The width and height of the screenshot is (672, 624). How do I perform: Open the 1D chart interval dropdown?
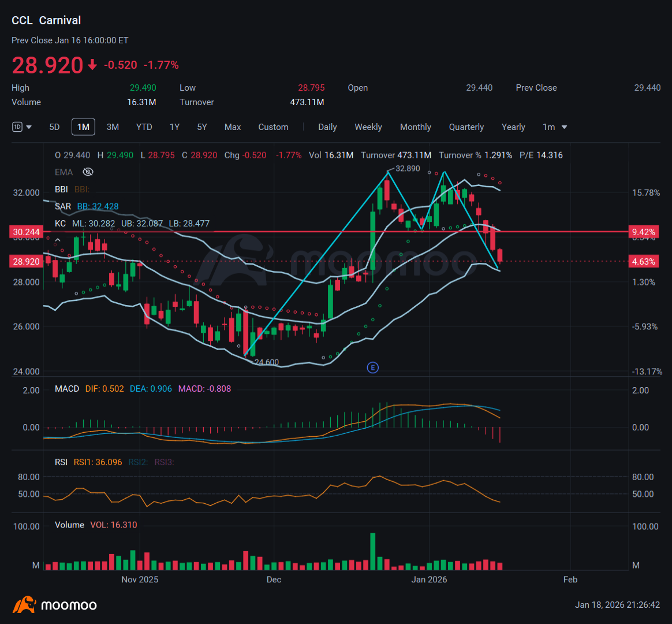point(22,127)
